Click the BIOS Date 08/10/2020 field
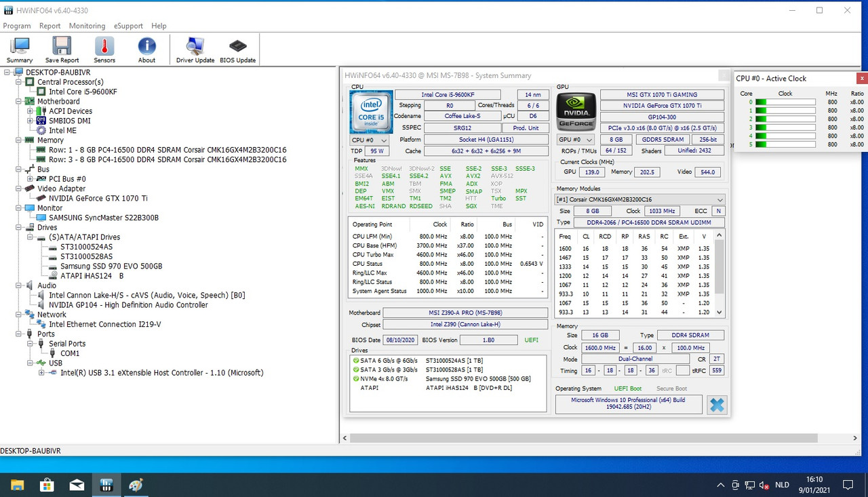The width and height of the screenshot is (868, 497). pyautogui.click(x=401, y=340)
